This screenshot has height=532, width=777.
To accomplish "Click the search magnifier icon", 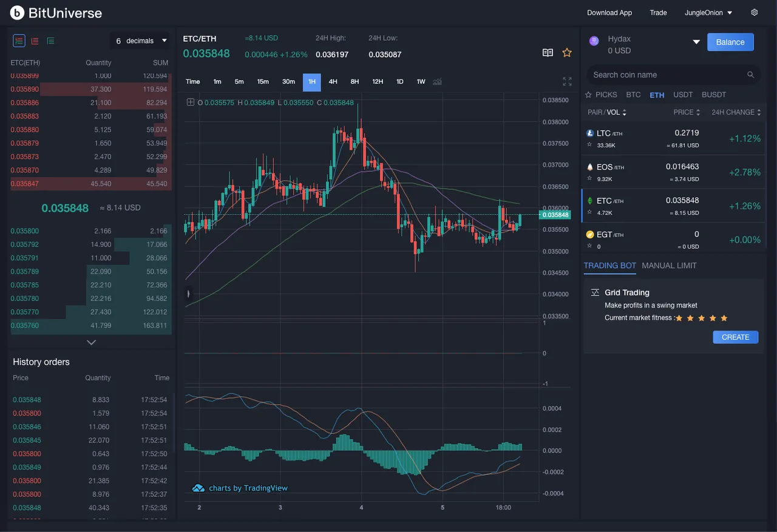I will coord(750,75).
